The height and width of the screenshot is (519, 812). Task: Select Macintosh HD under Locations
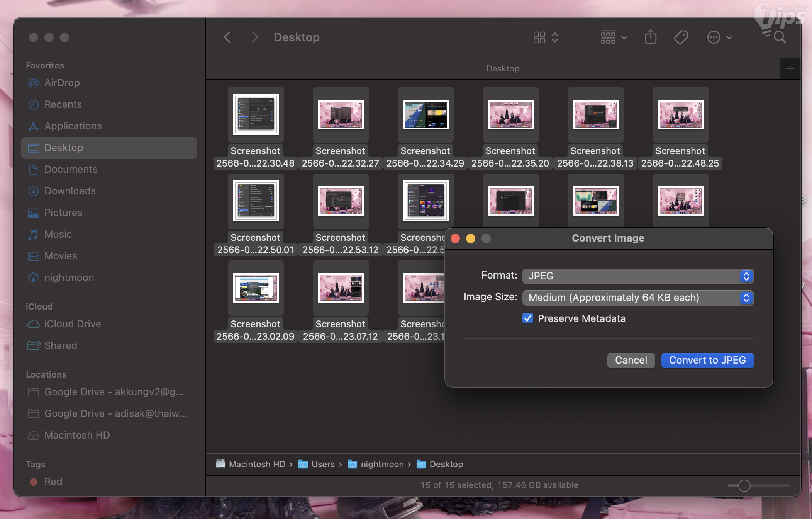pyautogui.click(x=77, y=435)
